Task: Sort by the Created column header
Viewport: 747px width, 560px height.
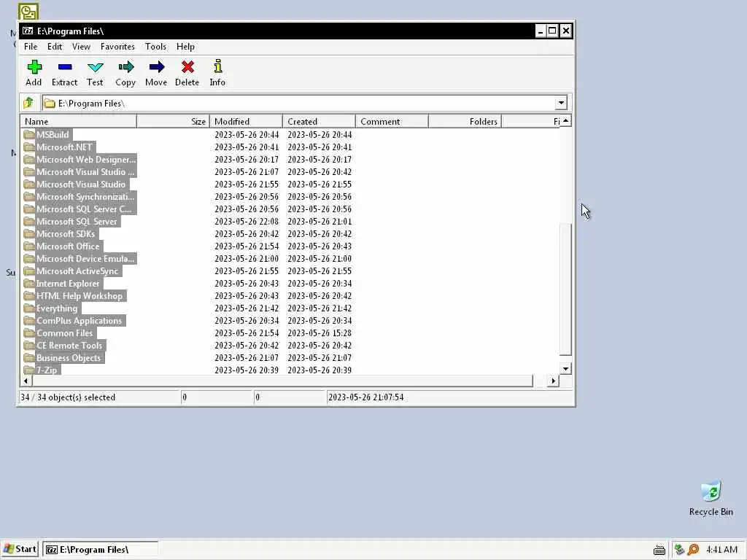Action: point(320,122)
